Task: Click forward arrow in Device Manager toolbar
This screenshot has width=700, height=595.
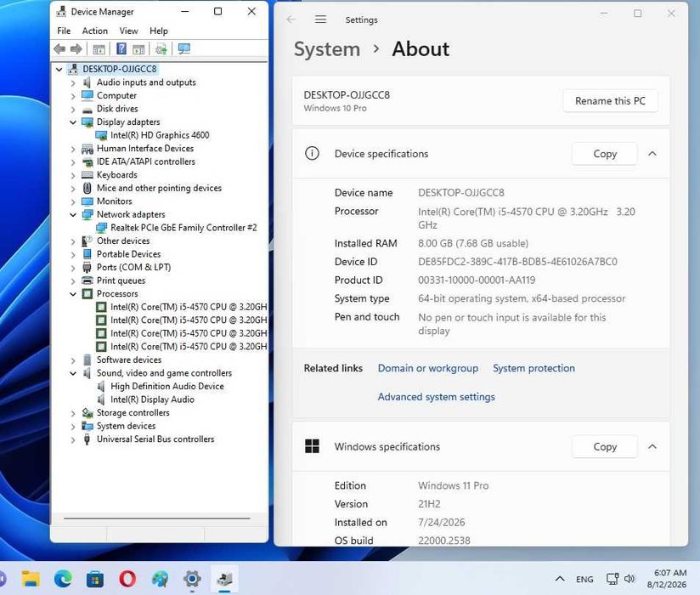Action: pyautogui.click(x=76, y=48)
